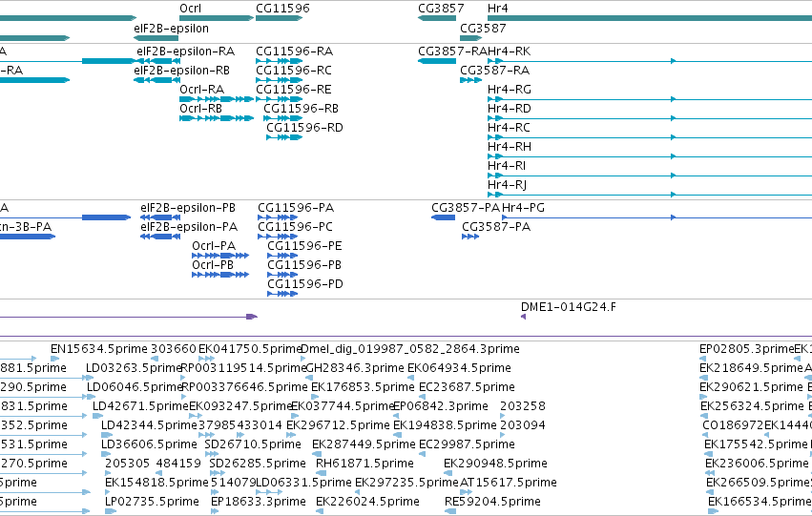Image resolution: width=812 pixels, height=516 pixels.
Task: Choose transcript Hr4-RH
Action: pyautogui.click(x=510, y=147)
